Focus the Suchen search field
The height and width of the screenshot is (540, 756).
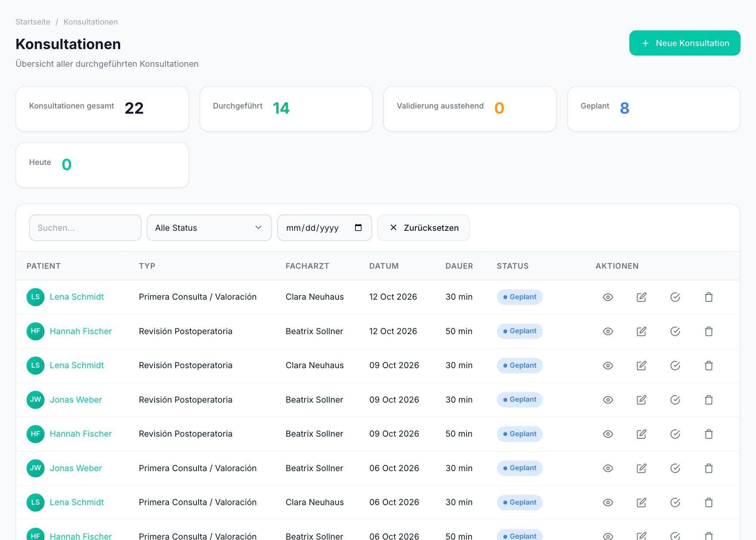85,228
